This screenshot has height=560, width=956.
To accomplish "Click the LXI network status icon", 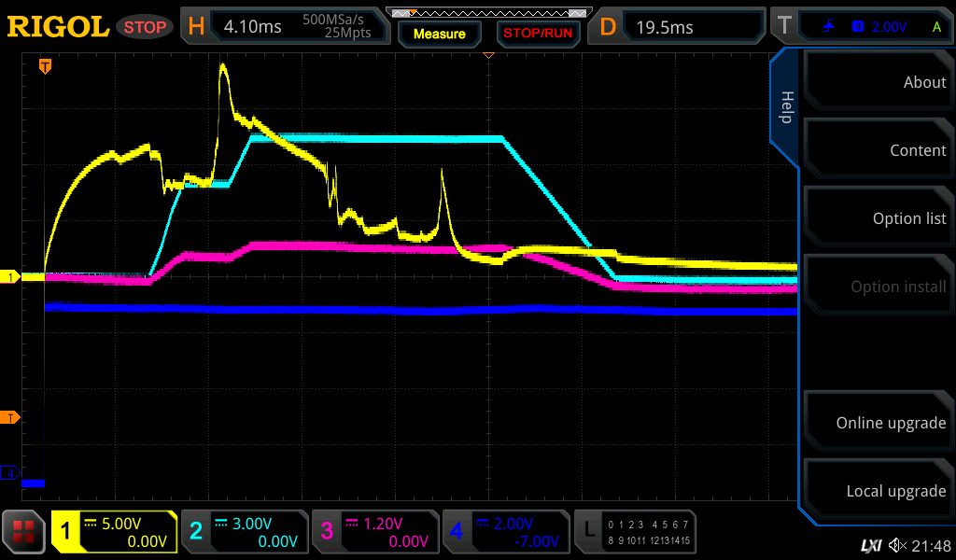I will click(x=870, y=545).
